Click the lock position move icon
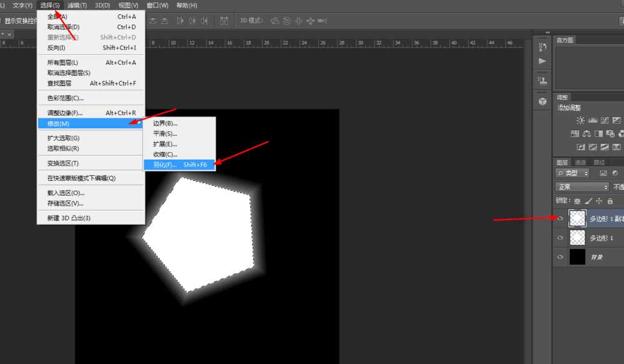The height and width of the screenshot is (364, 624). pos(599,201)
